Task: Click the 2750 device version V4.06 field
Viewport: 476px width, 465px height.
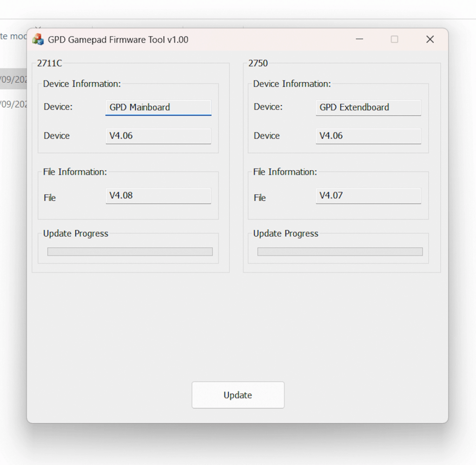Action: pos(368,136)
